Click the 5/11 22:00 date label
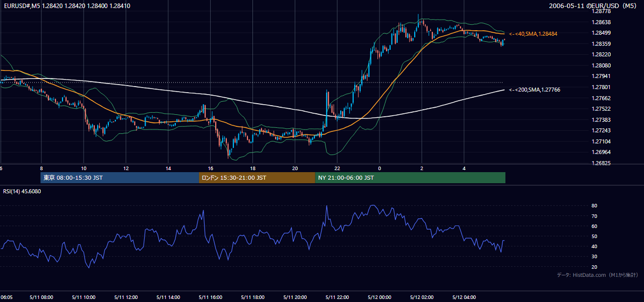 (338, 297)
